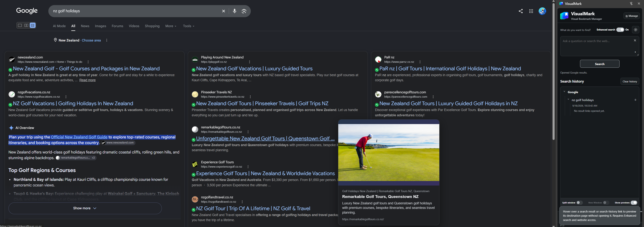Focus the Ask a question input field
Image resolution: width=644 pixels, height=227 pixels.
[599, 46]
